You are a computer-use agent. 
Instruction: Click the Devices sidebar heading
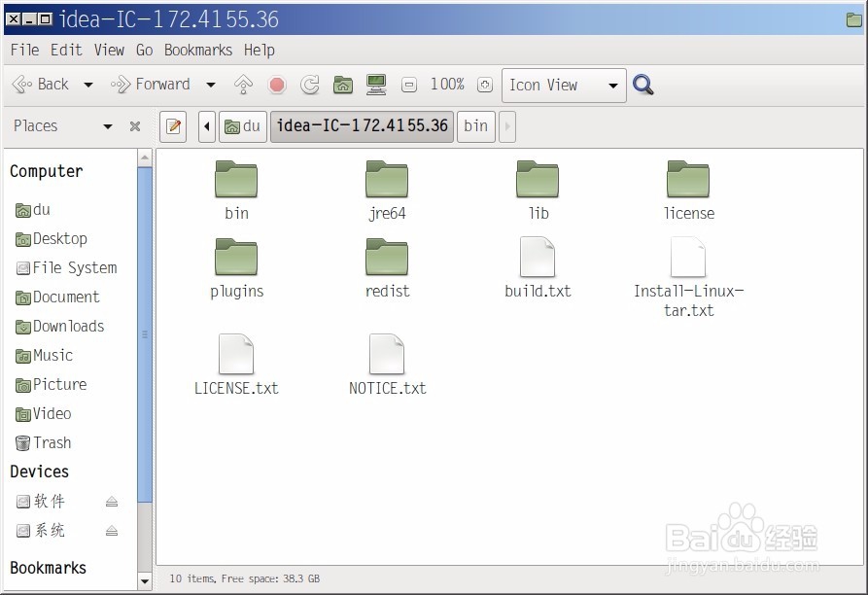39,472
